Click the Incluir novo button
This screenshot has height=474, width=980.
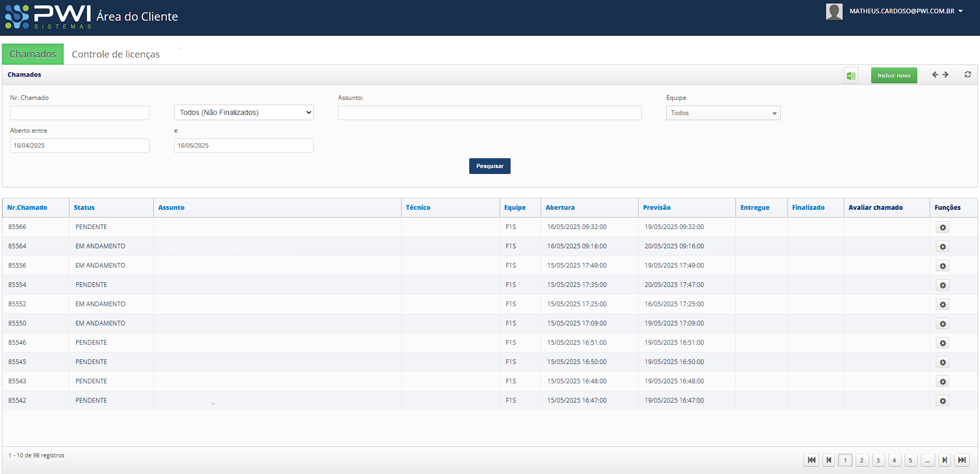pyautogui.click(x=893, y=76)
